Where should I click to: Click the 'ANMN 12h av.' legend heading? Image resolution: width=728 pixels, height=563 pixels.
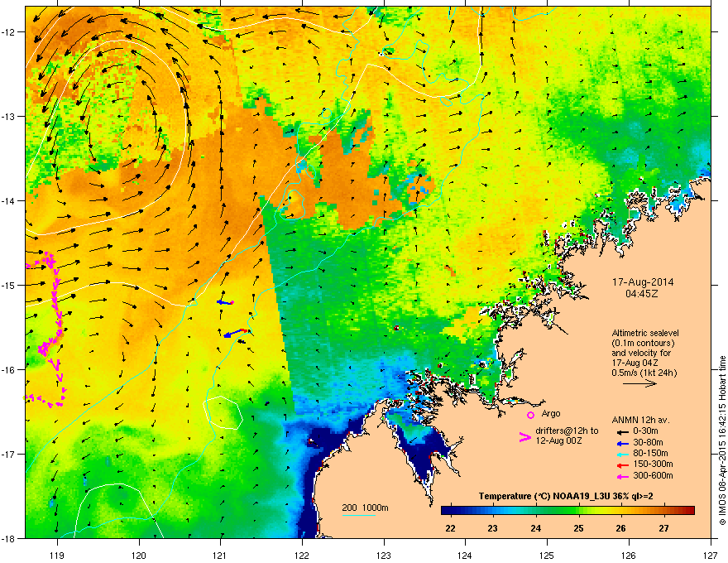coord(640,421)
